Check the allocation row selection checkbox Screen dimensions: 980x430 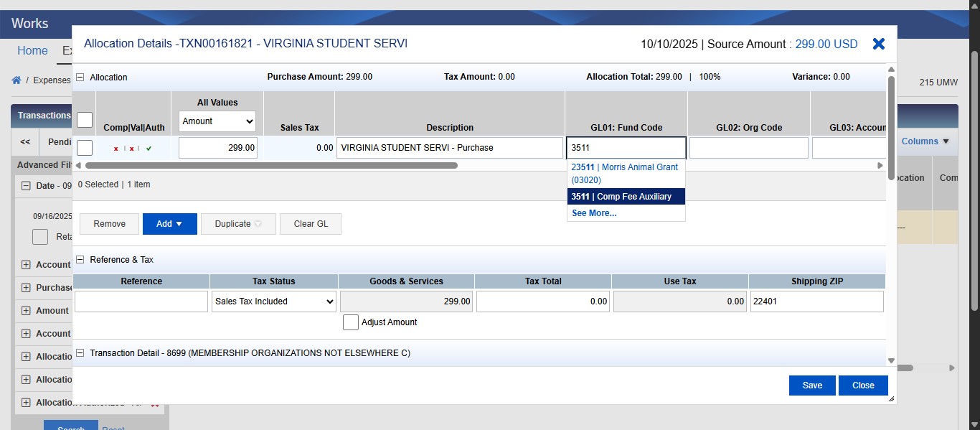click(84, 149)
